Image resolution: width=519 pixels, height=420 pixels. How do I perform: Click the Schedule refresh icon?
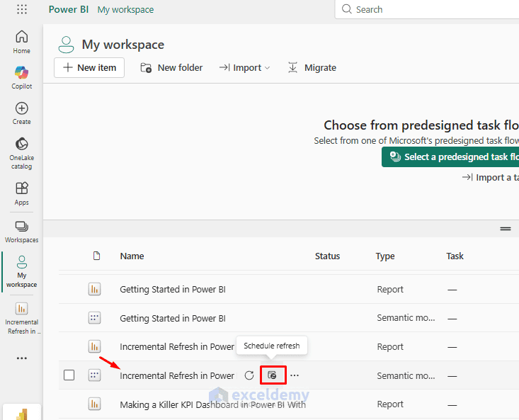(x=273, y=375)
